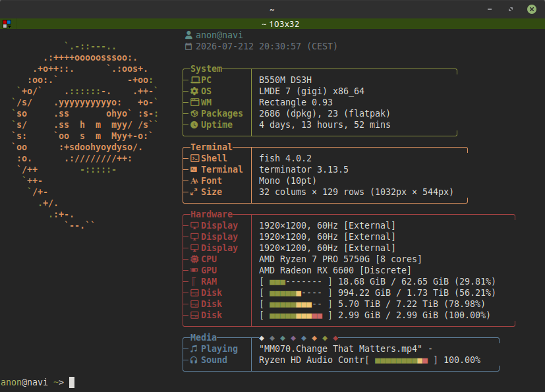
Task: Click the 'MM070.Change That Matters.mp4' filename
Action: [340, 349]
